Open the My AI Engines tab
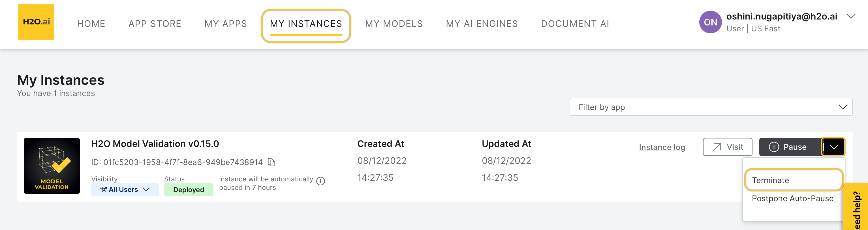 coord(482,23)
